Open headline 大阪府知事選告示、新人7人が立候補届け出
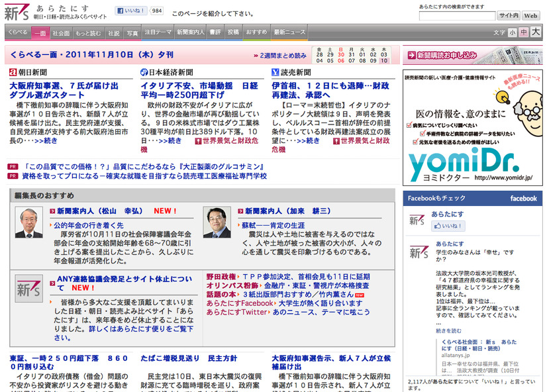Image resolution: width=547 pixels, height=392 pixels. click(331, 362)
